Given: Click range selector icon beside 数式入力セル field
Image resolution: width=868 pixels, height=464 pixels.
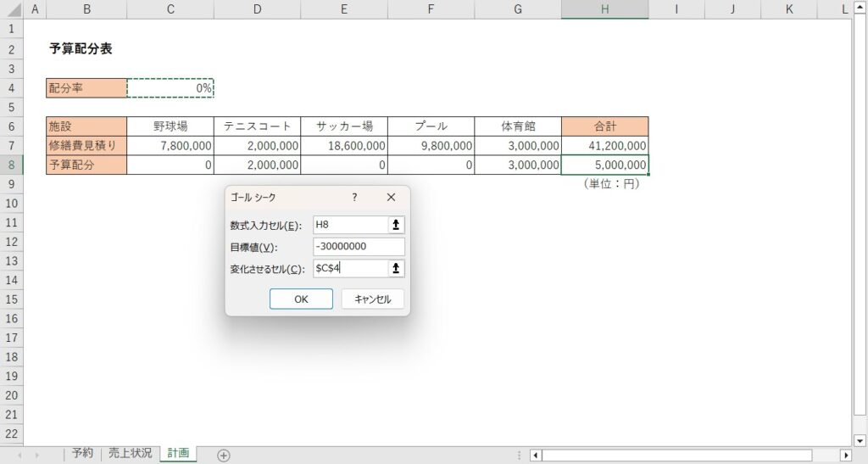Looking at the screenshot, I should 397,225.
